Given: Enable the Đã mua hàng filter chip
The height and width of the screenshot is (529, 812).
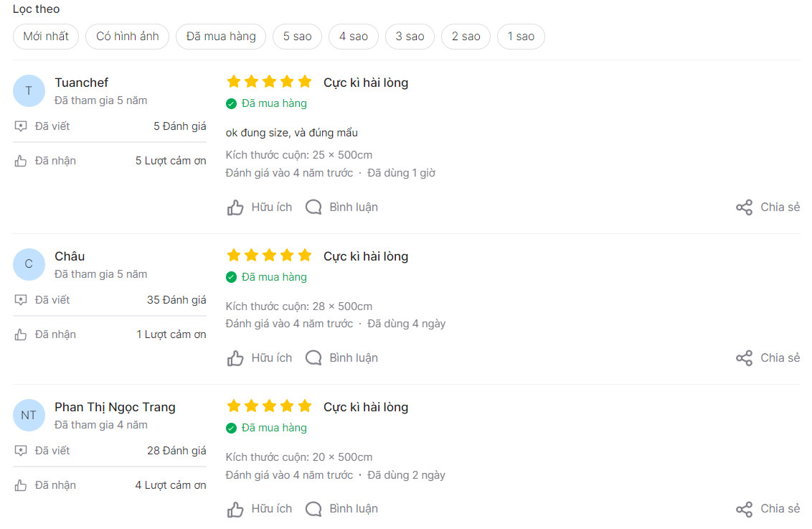Looking at the screenshot, I should [221, 37].
